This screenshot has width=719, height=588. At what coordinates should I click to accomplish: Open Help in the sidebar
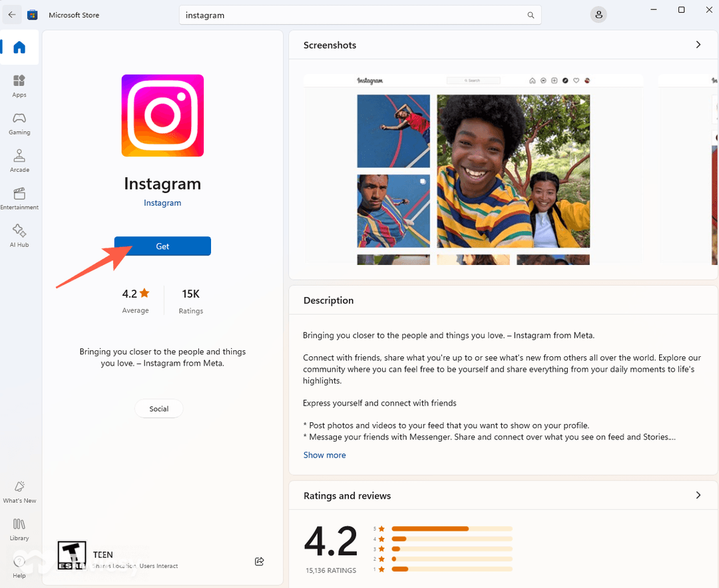(19, 567)
